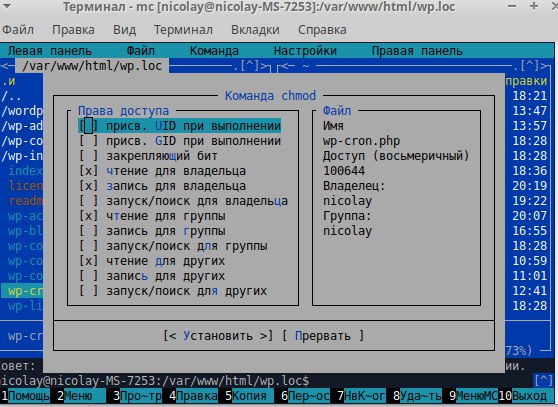Click the 'Установить' button
558x407 pixels.
click(218, 335)
